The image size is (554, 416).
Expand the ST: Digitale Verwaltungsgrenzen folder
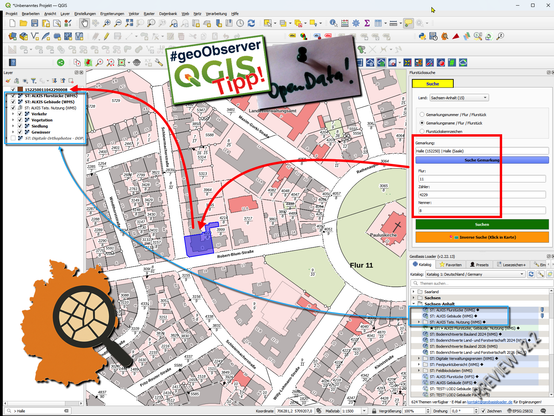coord(419,358)
